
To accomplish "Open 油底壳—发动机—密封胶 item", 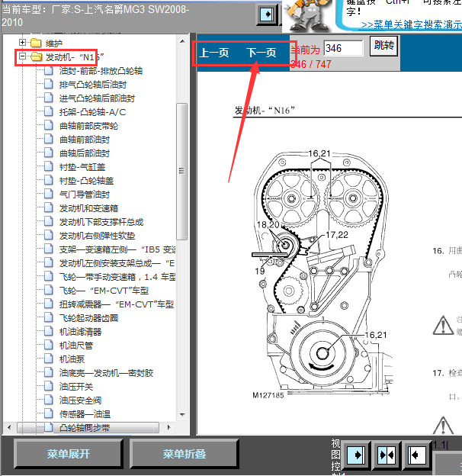I will point(106,373).
